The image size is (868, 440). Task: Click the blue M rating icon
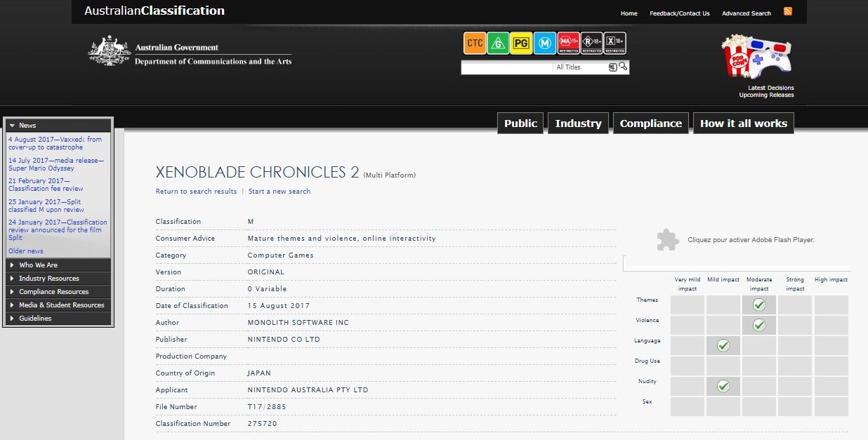pyautogui.click(x=544, y=44)
